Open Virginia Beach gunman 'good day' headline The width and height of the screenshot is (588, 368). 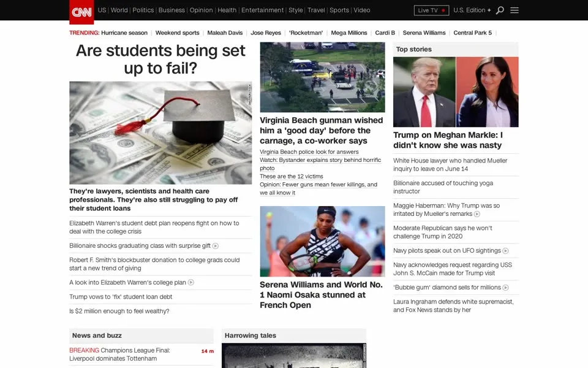[x=322, y=130]
